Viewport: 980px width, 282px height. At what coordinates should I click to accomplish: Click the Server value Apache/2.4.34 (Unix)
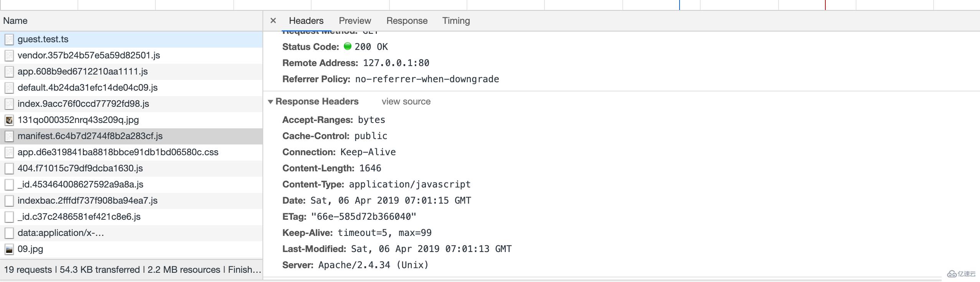coord(373,265)
